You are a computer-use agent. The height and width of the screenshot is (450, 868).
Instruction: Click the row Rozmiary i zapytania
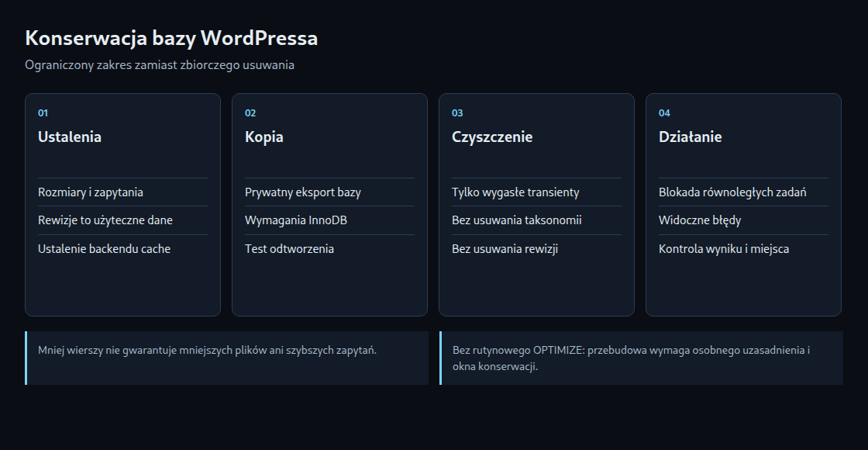(x=123, y=192)
